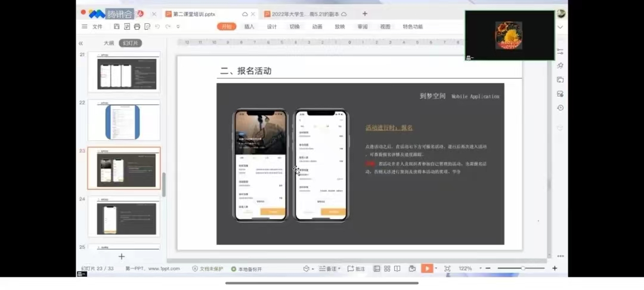Adjust the zoom slider in status bar

tap(523, 269)
